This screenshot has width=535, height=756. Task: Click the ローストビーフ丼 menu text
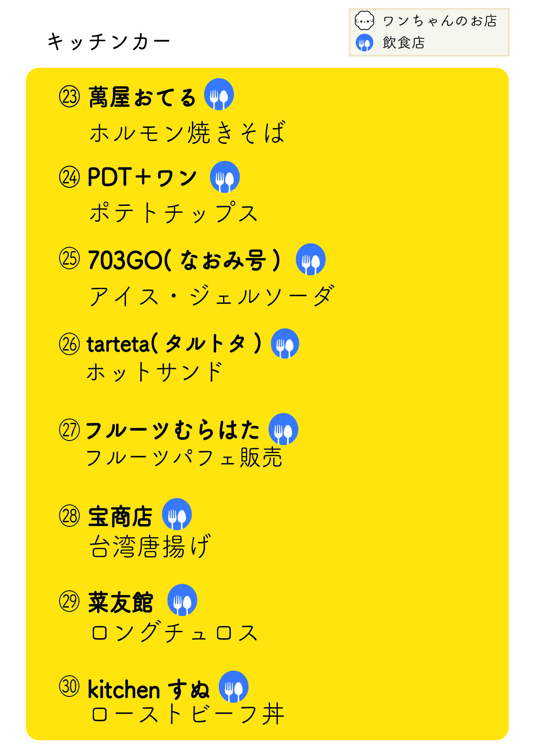coord(188,714)
